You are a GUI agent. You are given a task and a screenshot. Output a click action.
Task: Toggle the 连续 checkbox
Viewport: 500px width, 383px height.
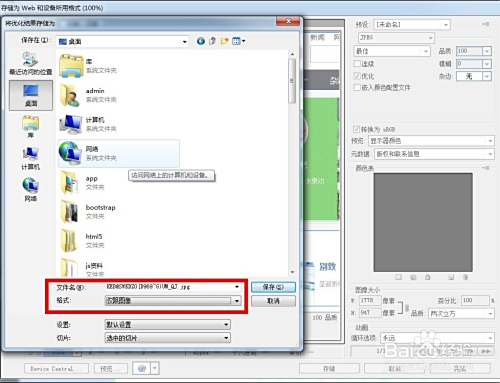[x=357, y=63]
